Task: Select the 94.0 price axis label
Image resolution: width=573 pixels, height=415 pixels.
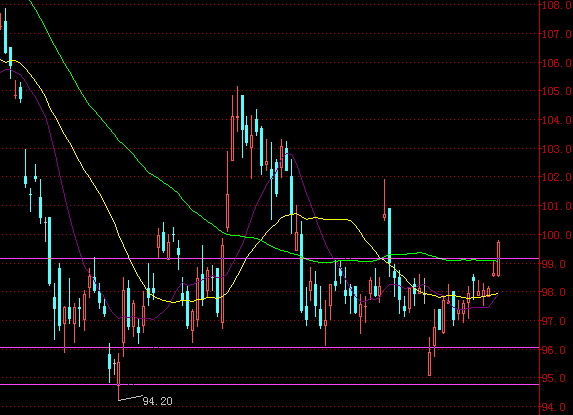Action: pyautogui.click(x=557, y=407)
